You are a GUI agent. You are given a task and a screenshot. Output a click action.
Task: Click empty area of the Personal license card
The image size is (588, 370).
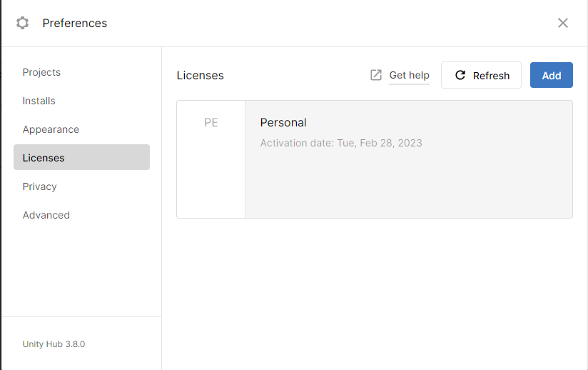[x=407, y=186]
